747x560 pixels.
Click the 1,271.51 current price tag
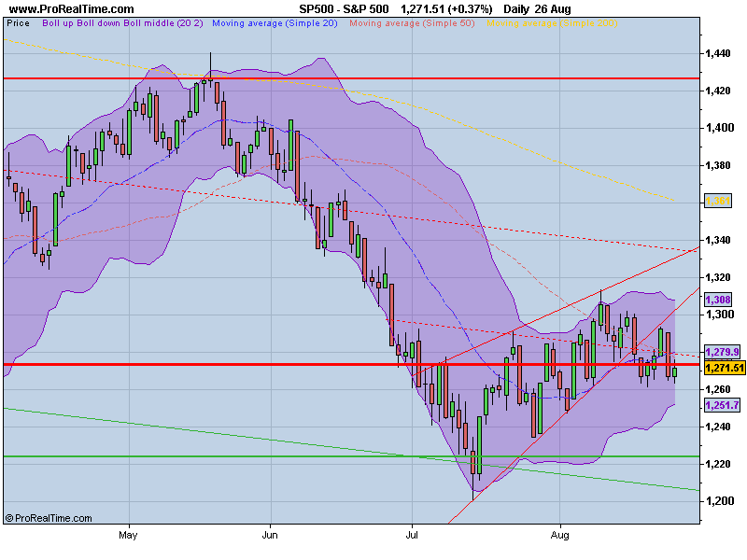[725, 368]
